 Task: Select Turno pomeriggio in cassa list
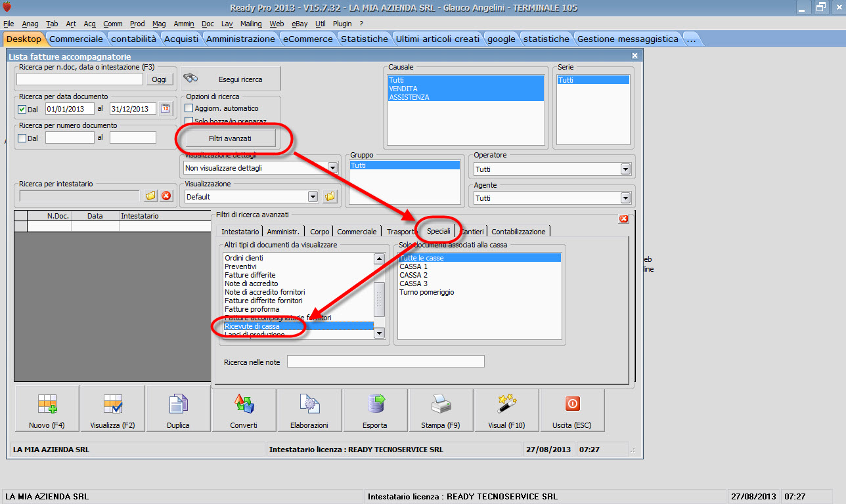click(x=479, y=293)
